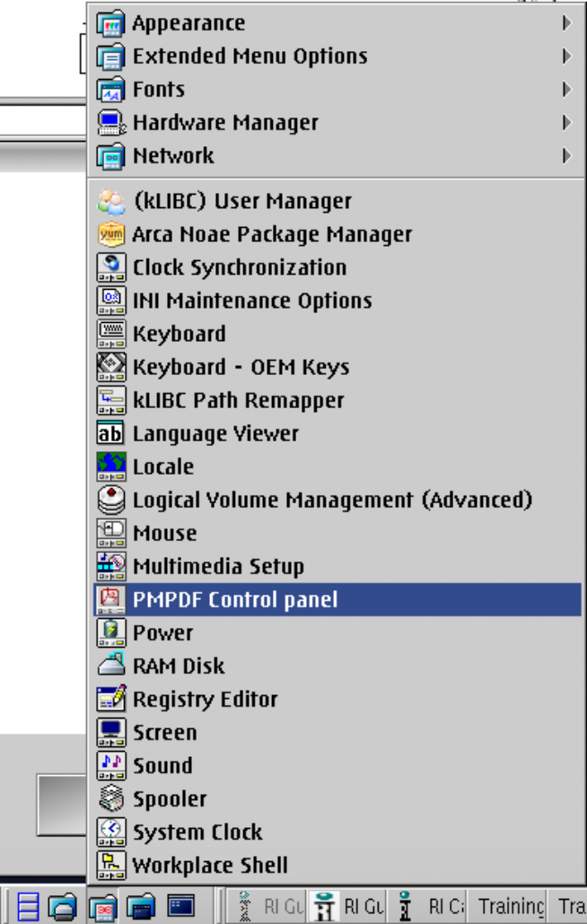Screen dimensions: 587x924
Task: Click the Arca Noae Package Manager yum icon
Action: click(110, 234)
